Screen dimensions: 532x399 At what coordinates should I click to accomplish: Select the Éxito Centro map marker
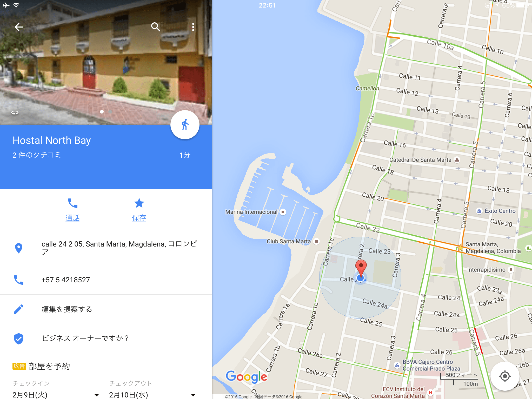pyautogui.click(x=479, y=211)
